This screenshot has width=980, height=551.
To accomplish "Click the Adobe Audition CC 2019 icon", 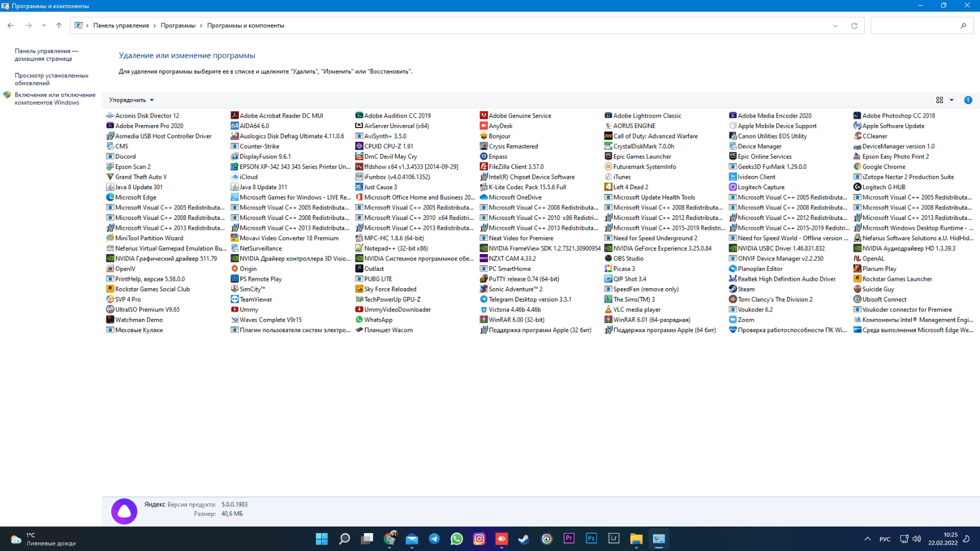I will [359, 115].
